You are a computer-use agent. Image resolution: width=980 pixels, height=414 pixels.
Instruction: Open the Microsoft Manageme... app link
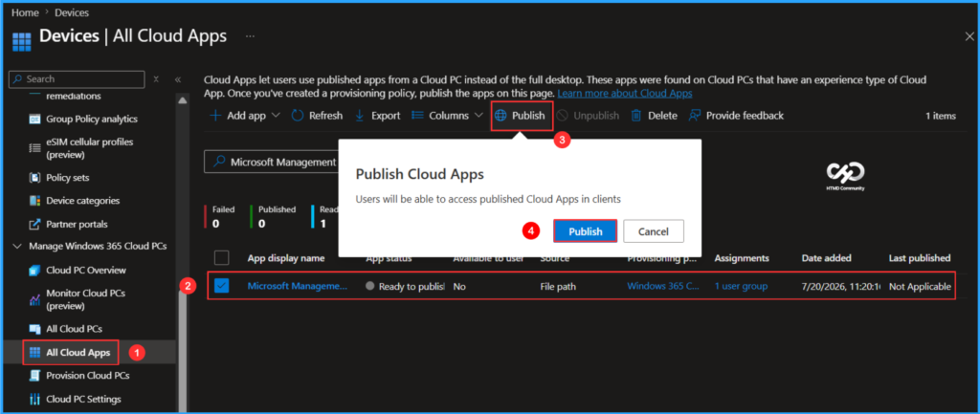(x=298, y=286)
